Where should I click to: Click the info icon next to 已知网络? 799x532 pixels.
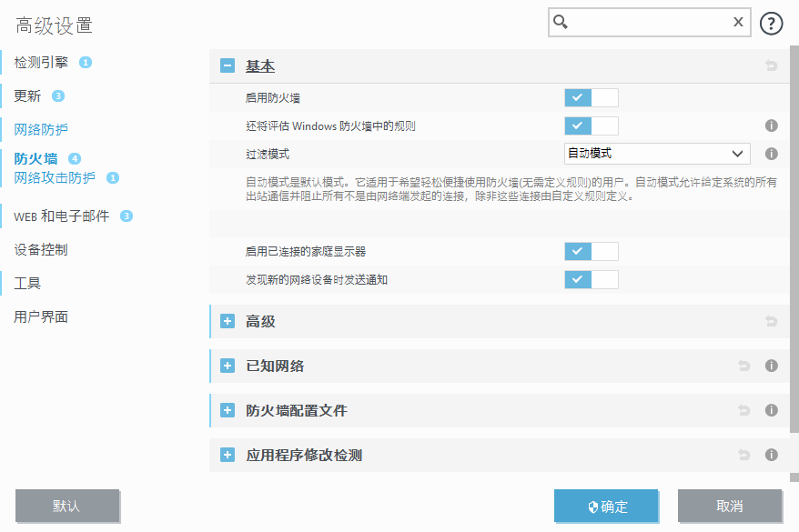[x=771, y=366]
